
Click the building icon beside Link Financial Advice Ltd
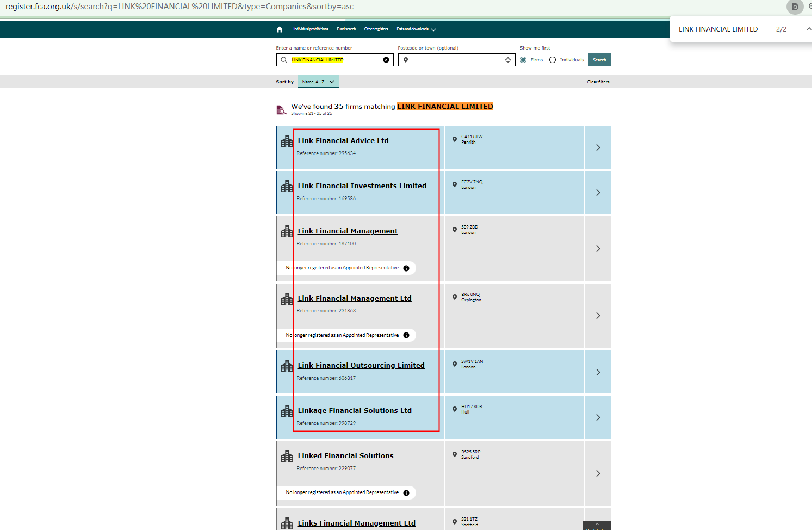(287, 141)
